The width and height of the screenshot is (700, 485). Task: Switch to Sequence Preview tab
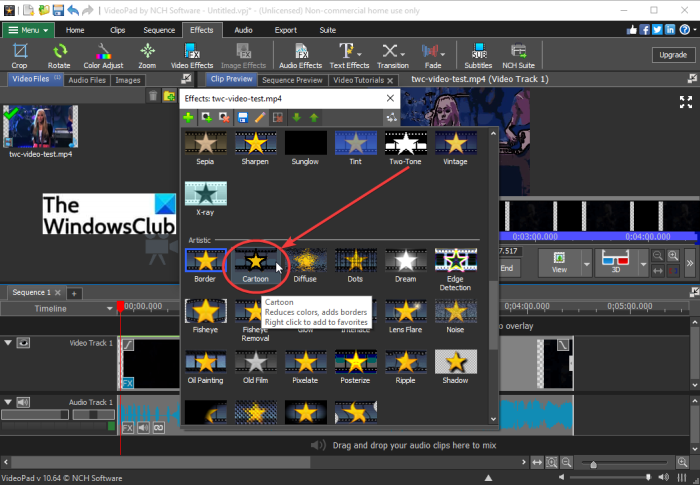tap(292, 80)
